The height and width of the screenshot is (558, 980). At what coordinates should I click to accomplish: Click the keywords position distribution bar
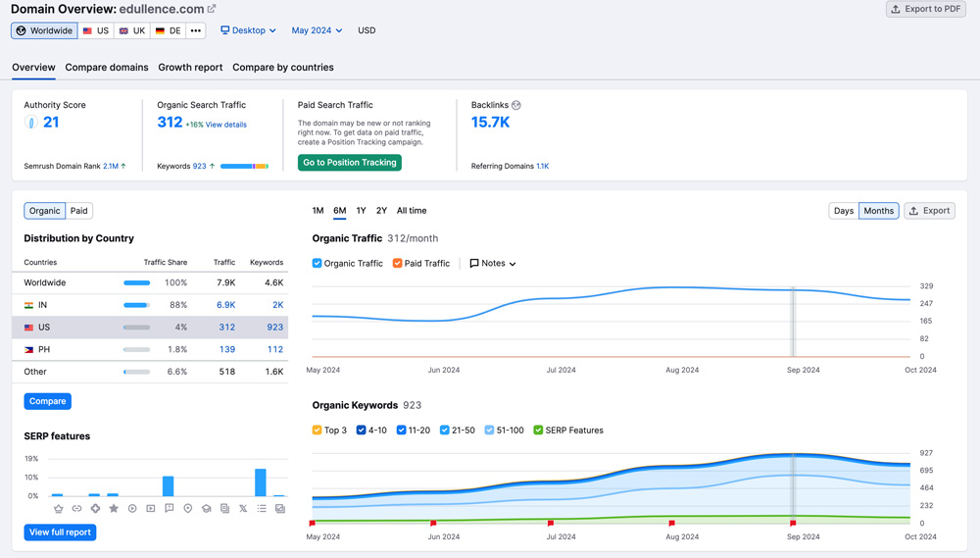(x=244, y=166)
